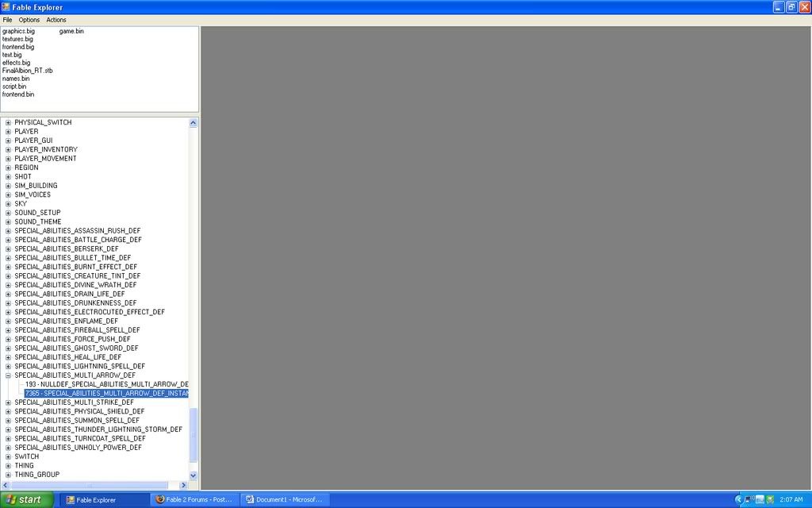Select SPECIAL_ABILITIES_BURNT_EFFECT_DEF label
Viewport: 812px width, 508px height.
(75, 267)
